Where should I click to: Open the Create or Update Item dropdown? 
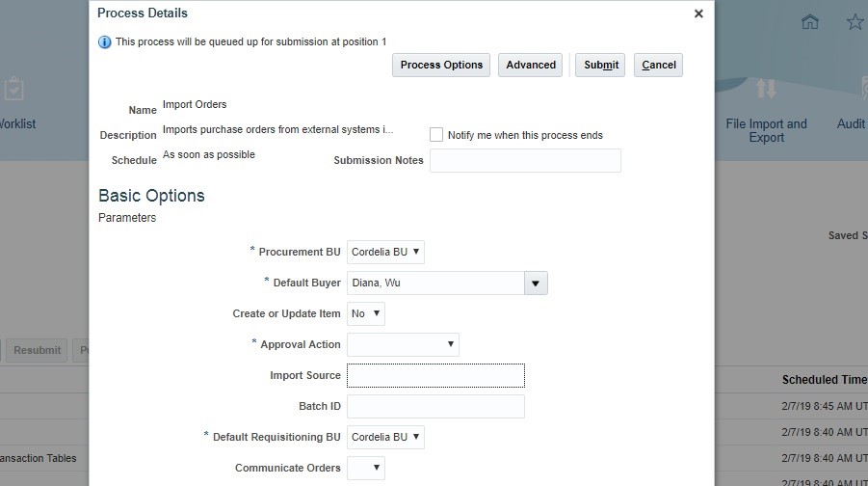pyautogui.click(x=366, y=313)
